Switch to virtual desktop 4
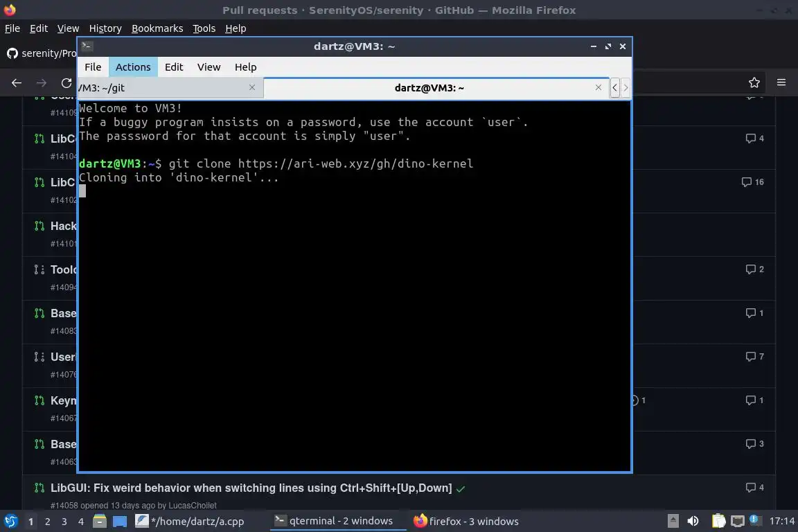Screen dimensions: 798x532 (x=80, y=522)
